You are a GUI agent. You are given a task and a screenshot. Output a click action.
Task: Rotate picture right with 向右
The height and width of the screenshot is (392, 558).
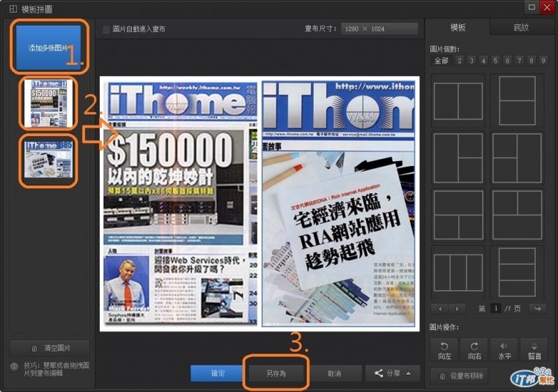pyautogui.click(x=474, y=350)
